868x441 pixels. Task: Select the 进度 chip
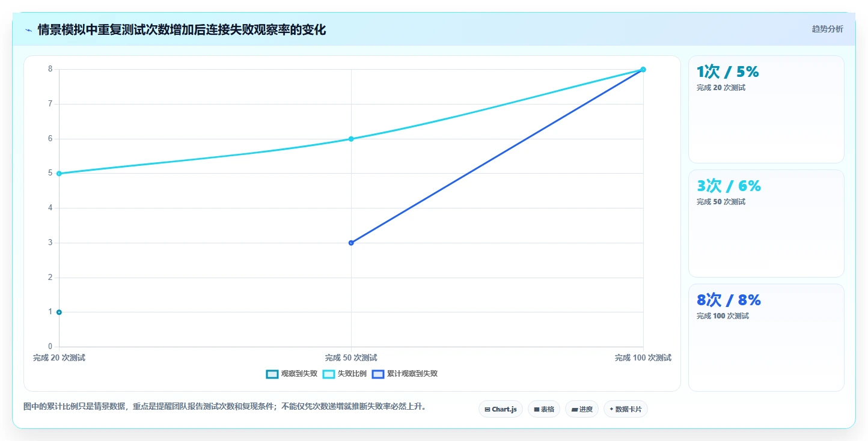point(582,409)
